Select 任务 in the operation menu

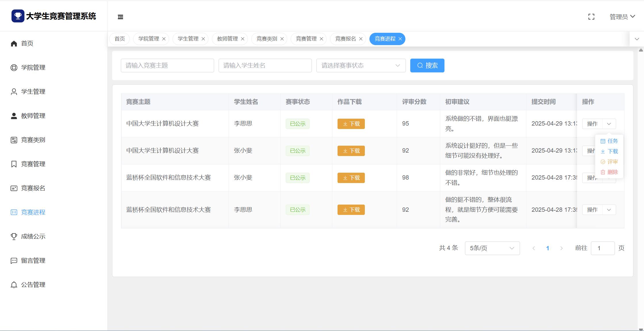point(609,141)
